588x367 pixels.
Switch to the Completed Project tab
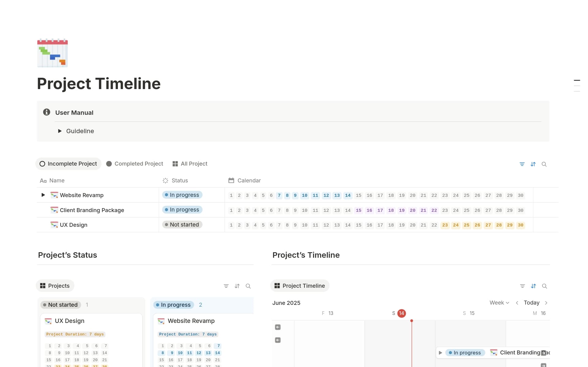click(x=134, y=163)
